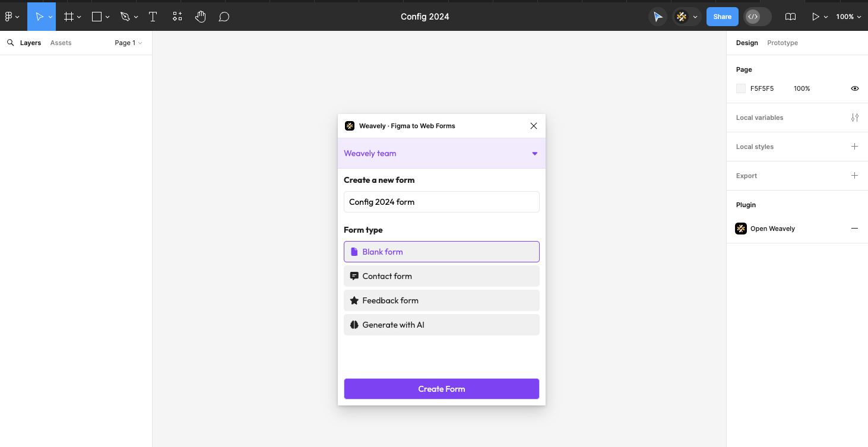Choose Generate with AI form type

(442, 325)
